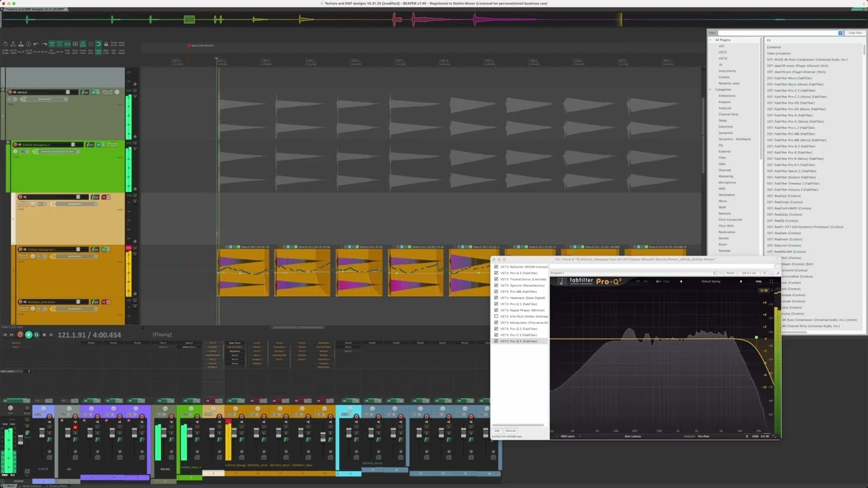This screenshot has height=488, width=868.
Task: Select Reverb category in plugin browser
Action: 724,239
